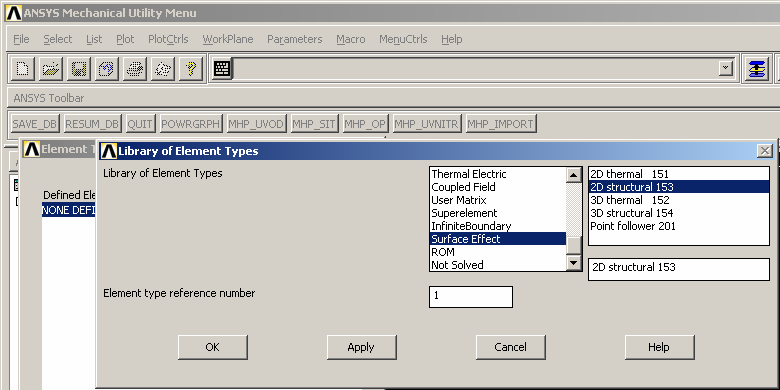
Task: Open the File menu
Action: tap(21, 39)
